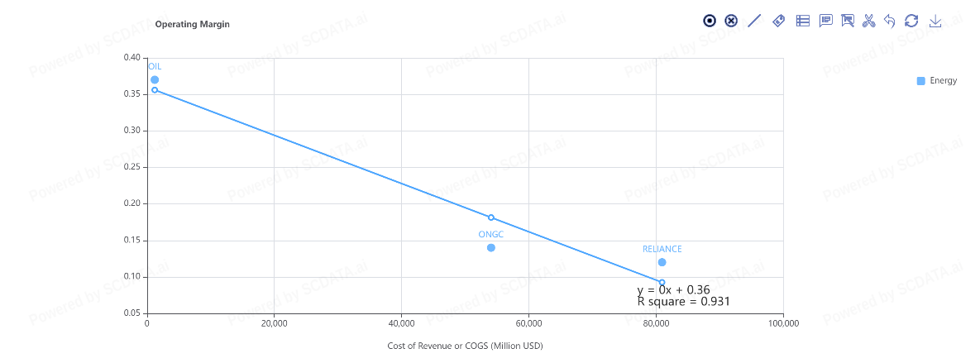980x363 pixels.
Task: Click the trendline's middle marker
Action: [x=491, y=217]
